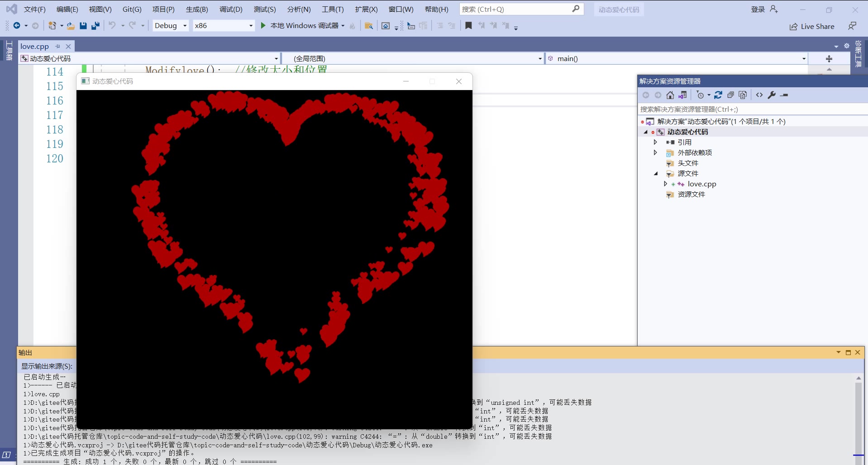Open the 调试(D) menu

click(x=231, y=9)
